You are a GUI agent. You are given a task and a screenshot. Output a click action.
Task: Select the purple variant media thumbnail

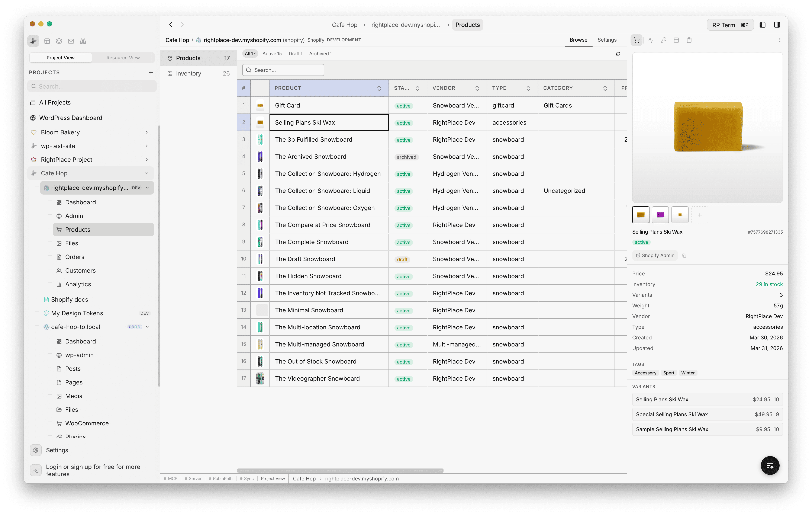coord(660,215)
